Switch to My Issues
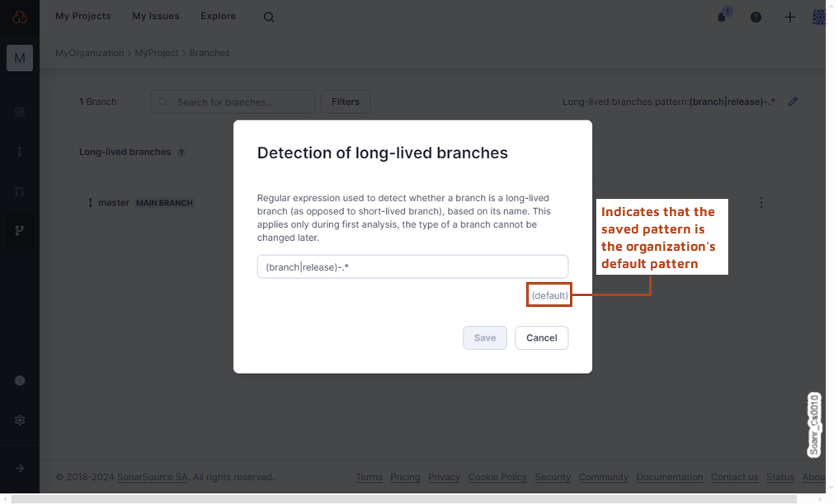Screen dimensions: 838x504 pyautogui.click(x=155, y=16)
